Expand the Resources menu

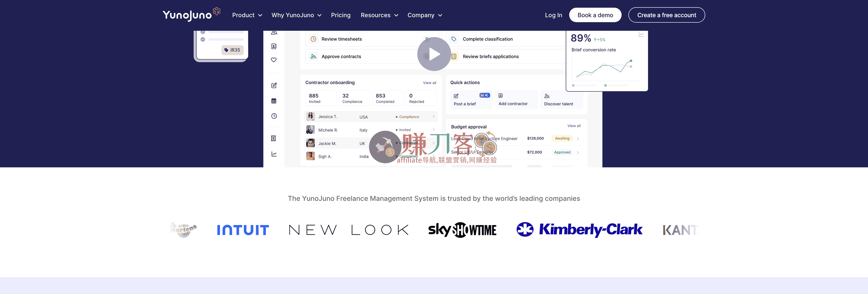click(x=380, y=15)
